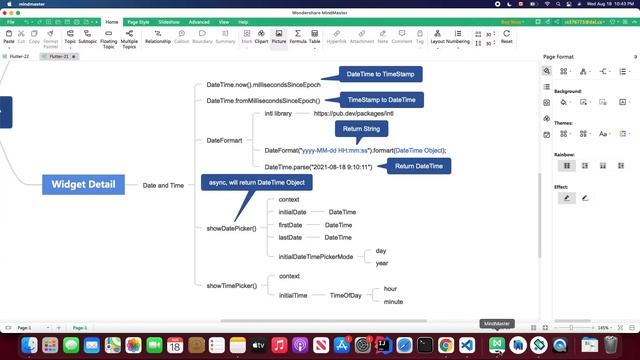Open the outline list tab in side panel
This screenshot has height=360, width=640.
click(x=547, y=87)
